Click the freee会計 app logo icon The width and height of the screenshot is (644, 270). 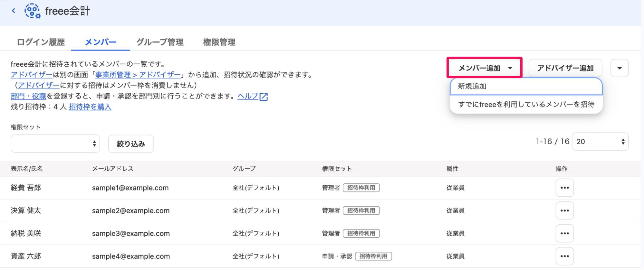[x=33, y=11]
